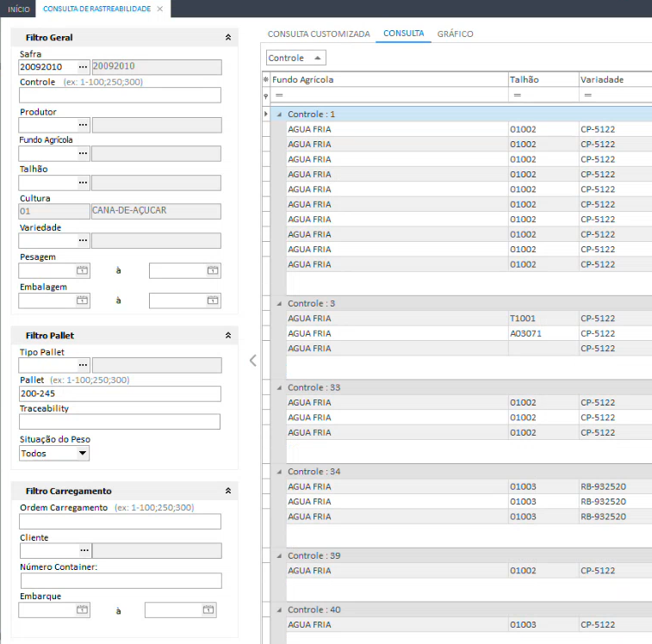Open Situação do Peso dropdown
652x644 pixels.
tap(83, 453)
